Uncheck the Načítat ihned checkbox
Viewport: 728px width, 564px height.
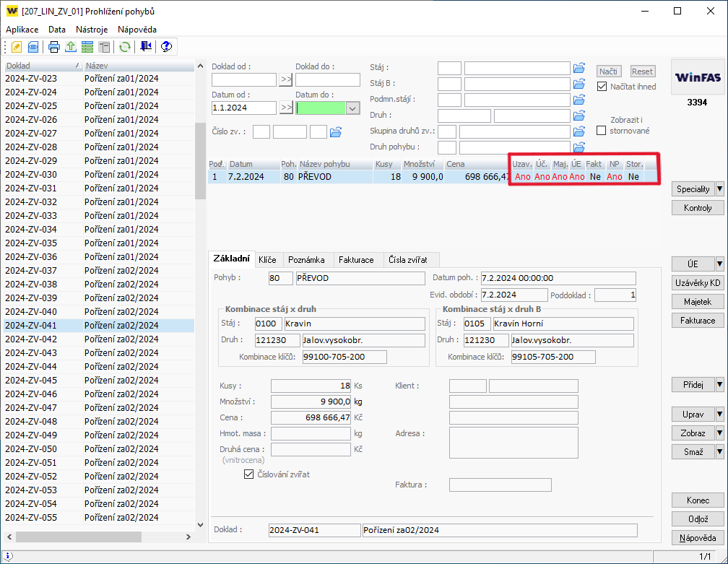[x=602, y=87]
